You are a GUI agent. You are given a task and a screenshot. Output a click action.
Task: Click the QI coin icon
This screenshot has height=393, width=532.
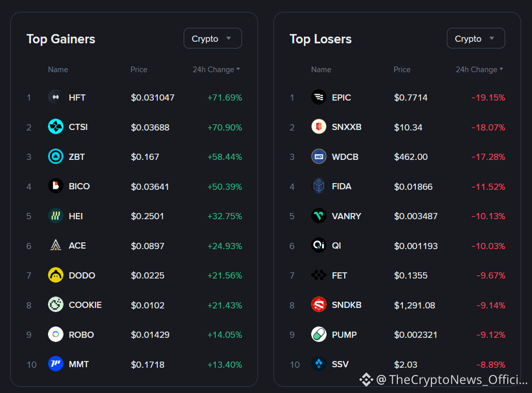click(318, 245)
